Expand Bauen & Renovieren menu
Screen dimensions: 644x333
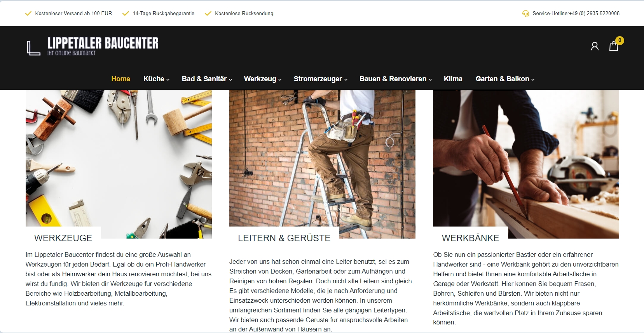coord(396,79)
